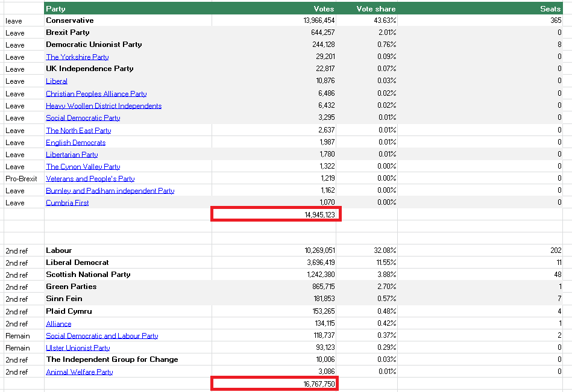Viewport: 572px width, 392px height.
Task: Select Conservative votes 13,966,454 cell
Action: (x=274, y=20)
